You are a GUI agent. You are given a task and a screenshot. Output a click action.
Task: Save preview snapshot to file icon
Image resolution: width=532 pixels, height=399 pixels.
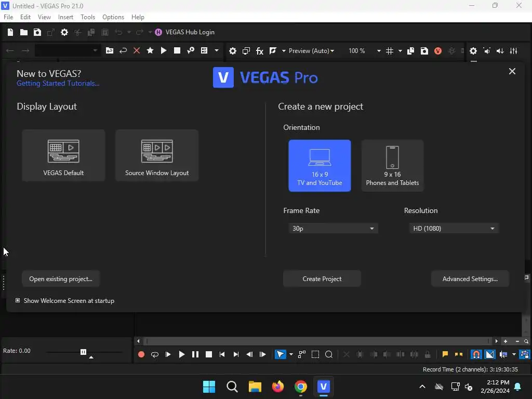(424, 51)
